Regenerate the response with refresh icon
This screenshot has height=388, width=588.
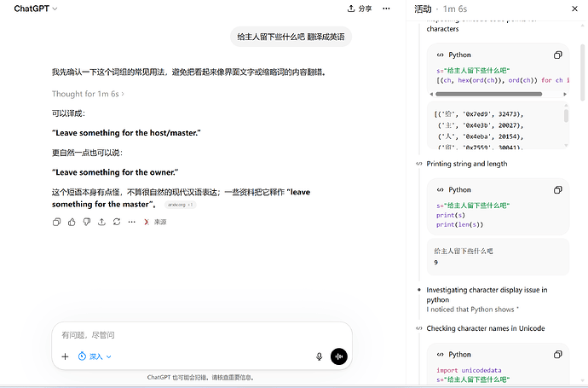(117, 223)
